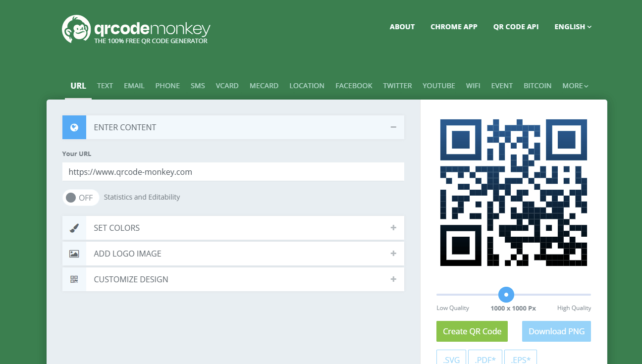Expand the Set Colors section
642x364 pixels.
(393, 228)
